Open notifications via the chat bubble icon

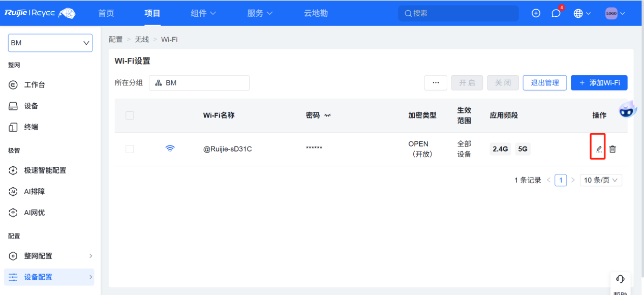555,13
